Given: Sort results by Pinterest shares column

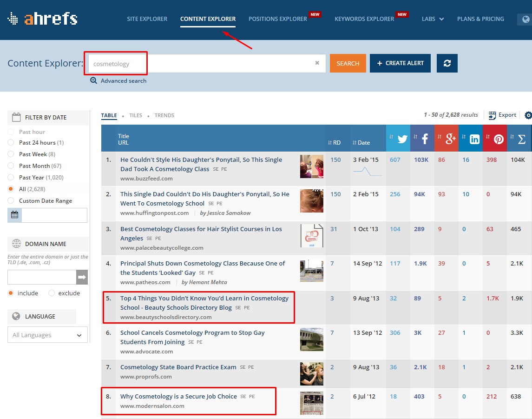Looking at the screenshot, I should (x=495, y=138).
